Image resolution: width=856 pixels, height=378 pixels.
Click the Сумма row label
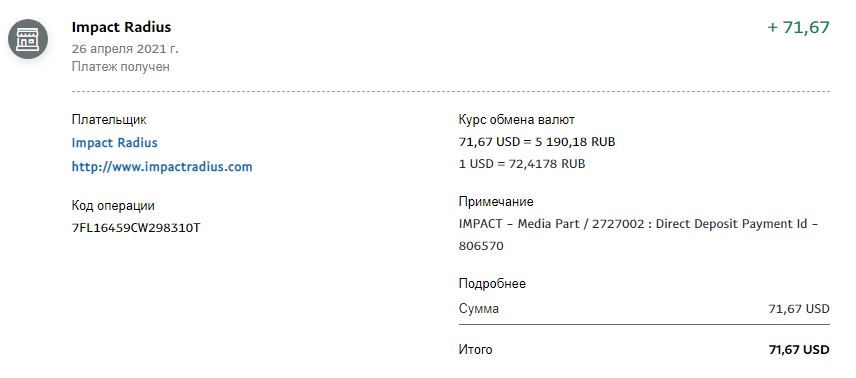(x=478, y=309)
